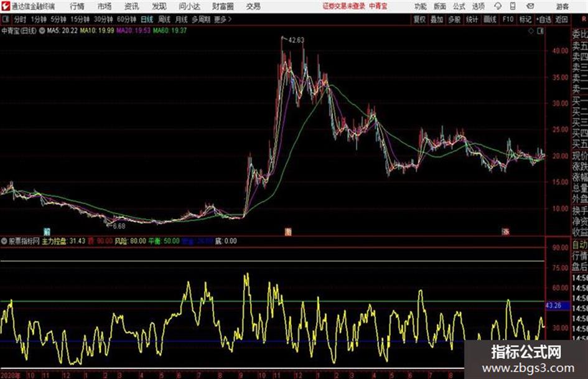
Task: Expand the 股票指标网 sub-indicator dropdown arrow
Action: [x=4, y=241]
